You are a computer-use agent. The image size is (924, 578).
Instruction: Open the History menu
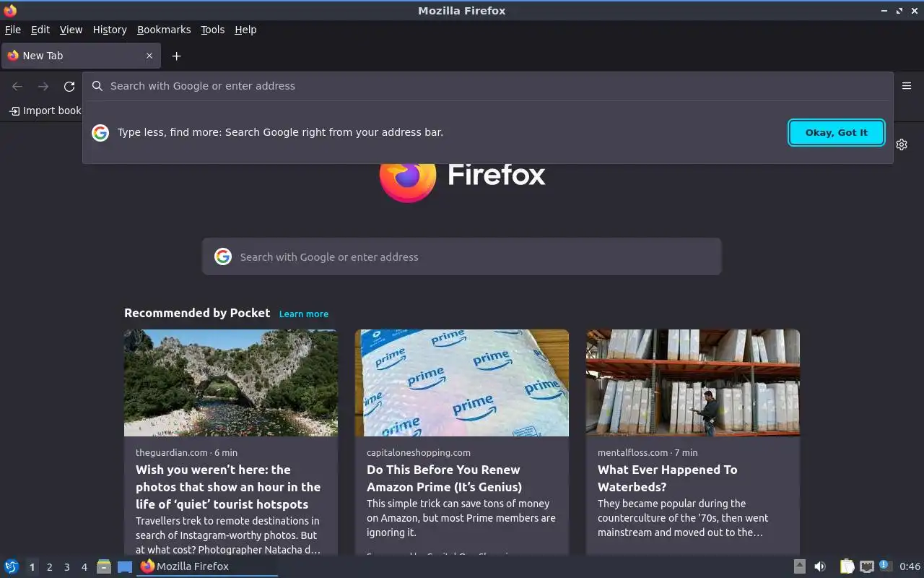110,30
